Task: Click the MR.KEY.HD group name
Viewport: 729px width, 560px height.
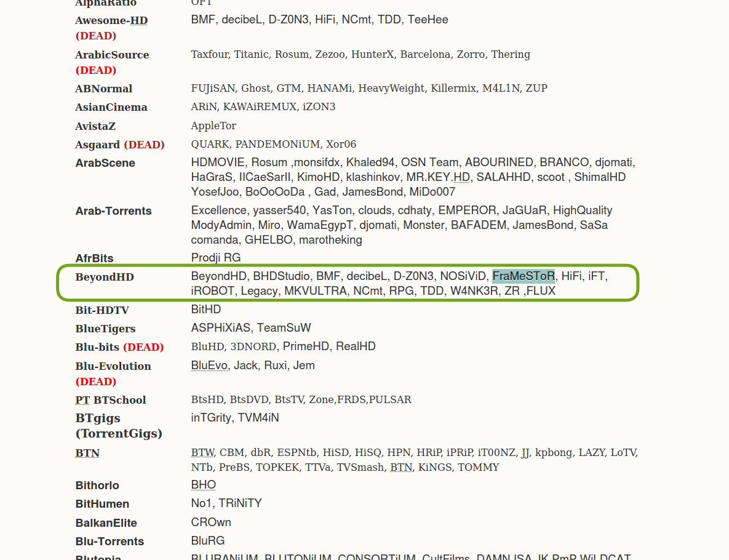Action: click(x=438, y=177)
